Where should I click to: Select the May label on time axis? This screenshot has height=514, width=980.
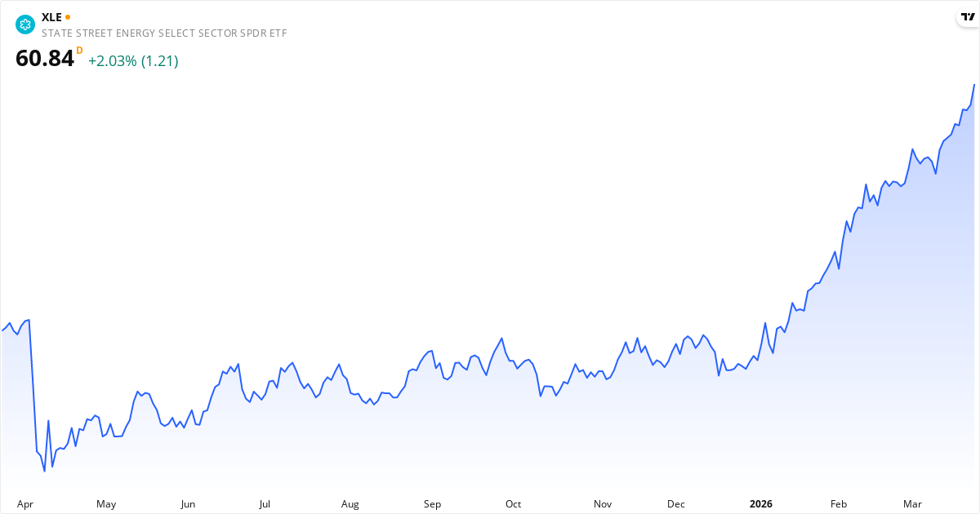(106, 504)
